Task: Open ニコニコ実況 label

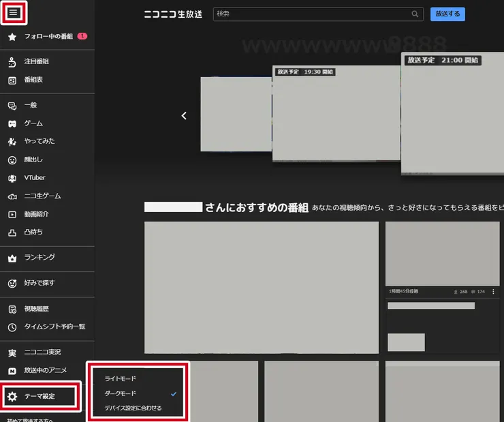Action: (x=42, y=352)
